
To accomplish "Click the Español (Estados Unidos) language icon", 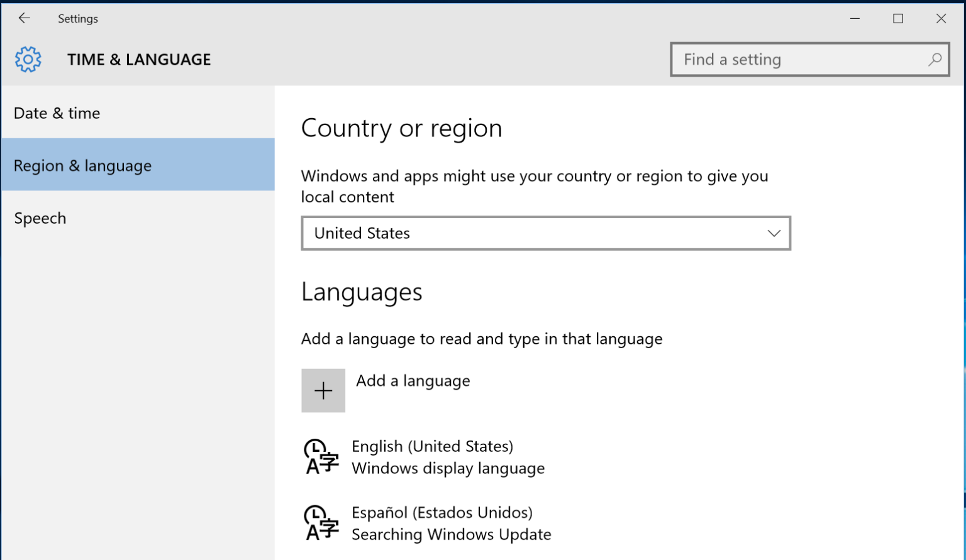I will click(321, 523).
